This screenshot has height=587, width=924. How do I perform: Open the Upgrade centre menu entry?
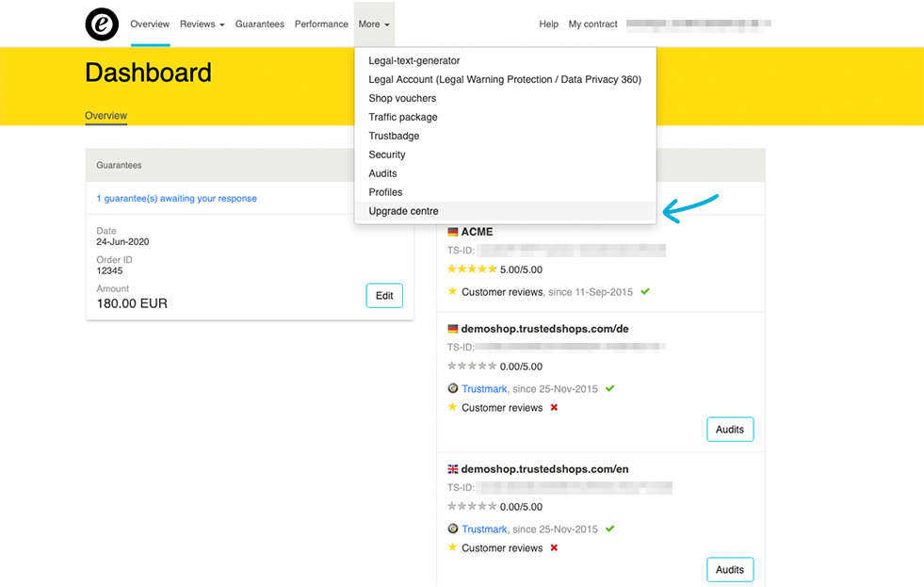505,211
